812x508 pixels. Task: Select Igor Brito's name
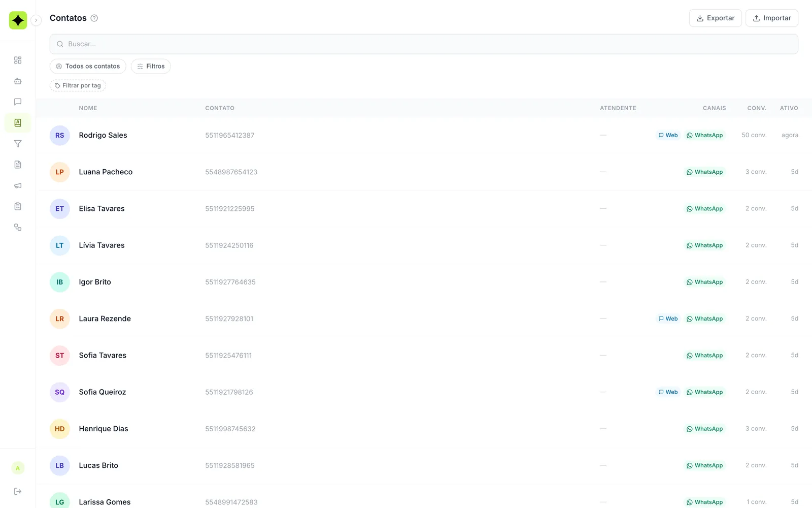pyautogui.click(x=95, y=282)
